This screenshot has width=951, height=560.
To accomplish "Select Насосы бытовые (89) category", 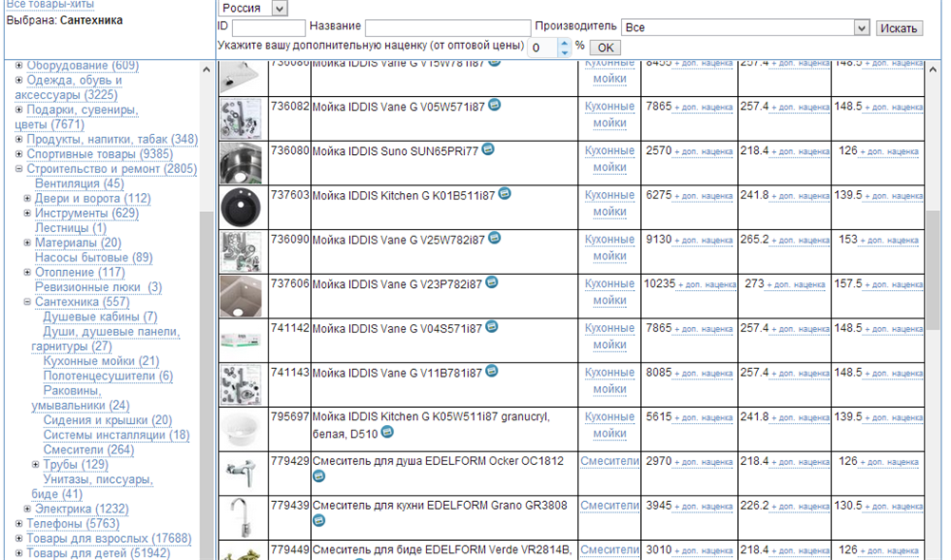I will [93, 258].
